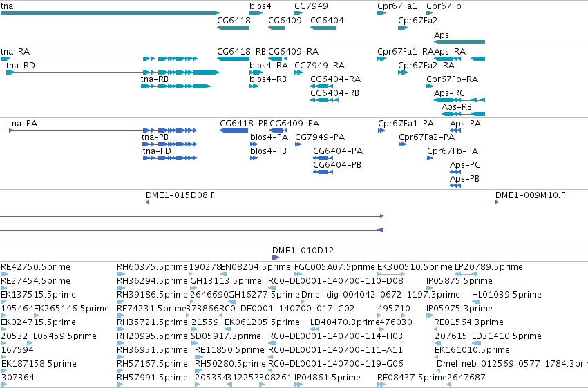Click the tna-PB protein label
Screen dimensions: 588x388
click(155, 137)
